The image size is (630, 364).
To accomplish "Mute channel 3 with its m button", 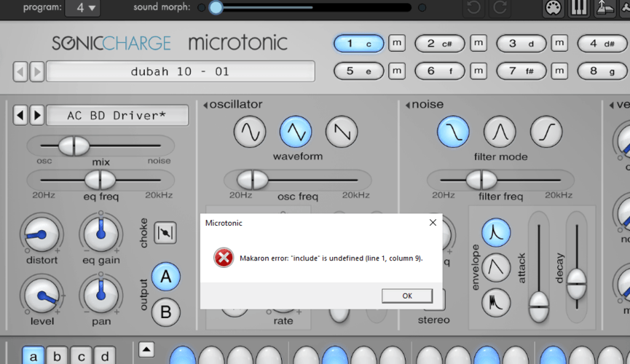I will click(x=559, y=43).
